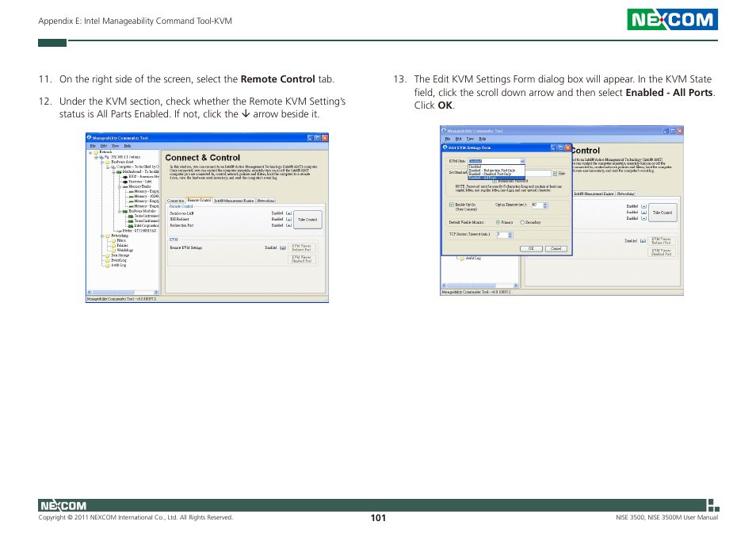This screenshot has width=756, height=533.
Task: Collapse Network root node expander in step 12 tree
Action: point(90,152)
